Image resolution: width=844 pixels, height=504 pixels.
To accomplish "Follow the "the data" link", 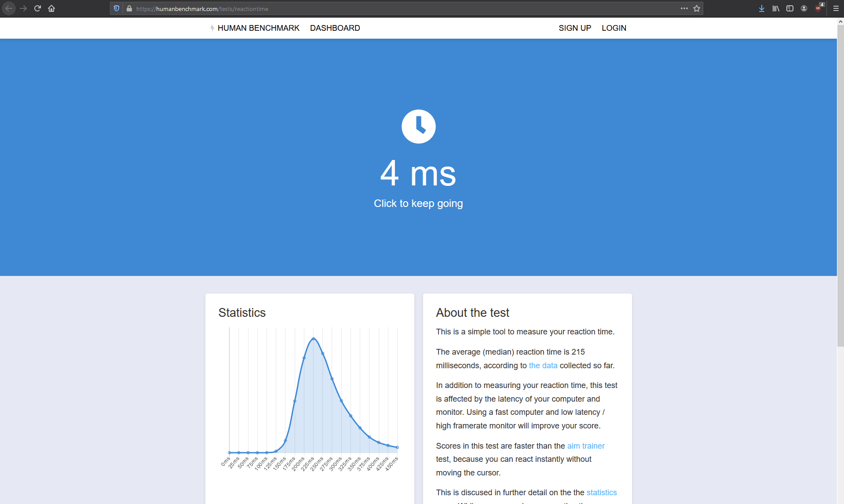I will (543, 366).
